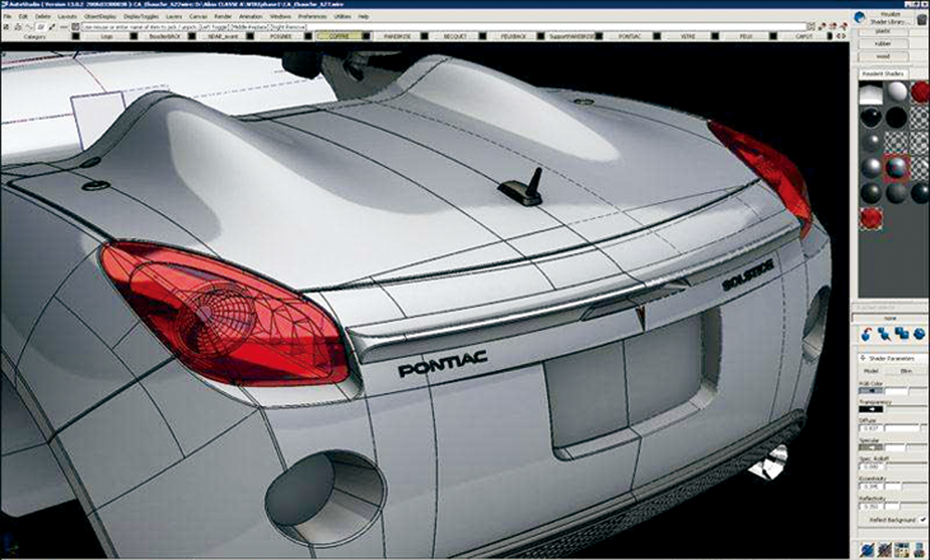Toggle box left of PAREBRISE layer
The image size is (930, 560).
pos(366,36)
